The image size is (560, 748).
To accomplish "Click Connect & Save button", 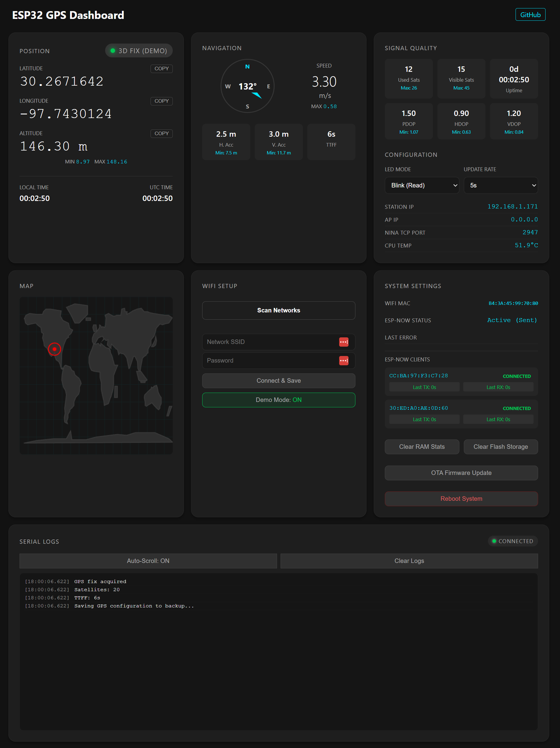I will [x=278, y=381].
